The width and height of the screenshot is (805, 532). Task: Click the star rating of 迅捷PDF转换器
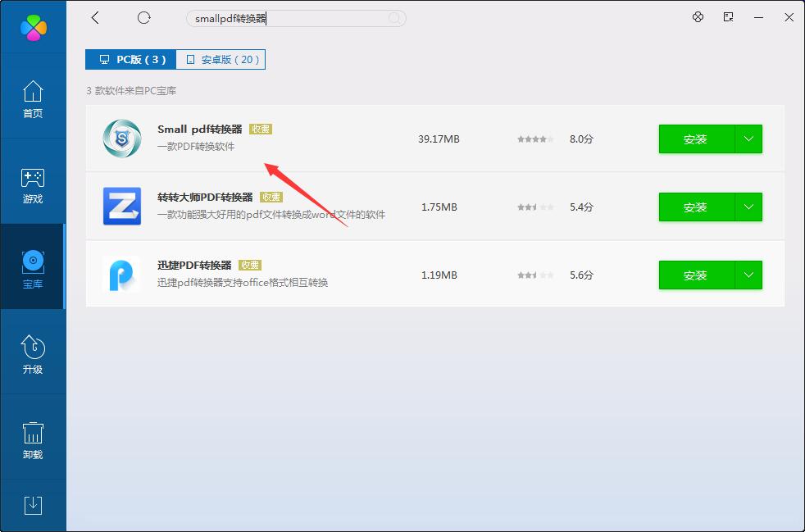coord(535,275)
